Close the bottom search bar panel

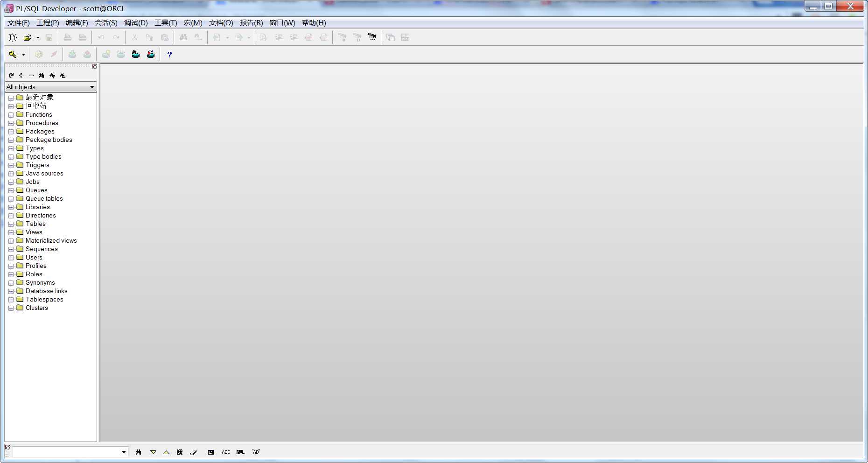7,447
